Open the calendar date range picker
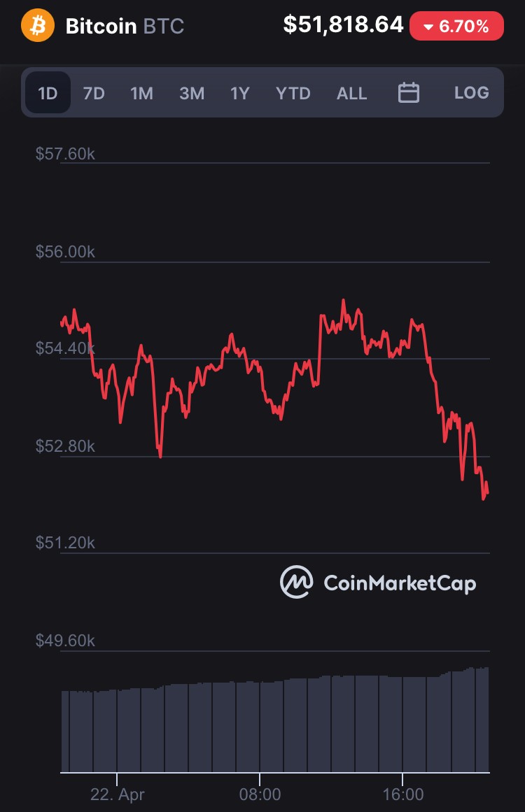Viewport: 525px width, 812px height. coord(408,93)
